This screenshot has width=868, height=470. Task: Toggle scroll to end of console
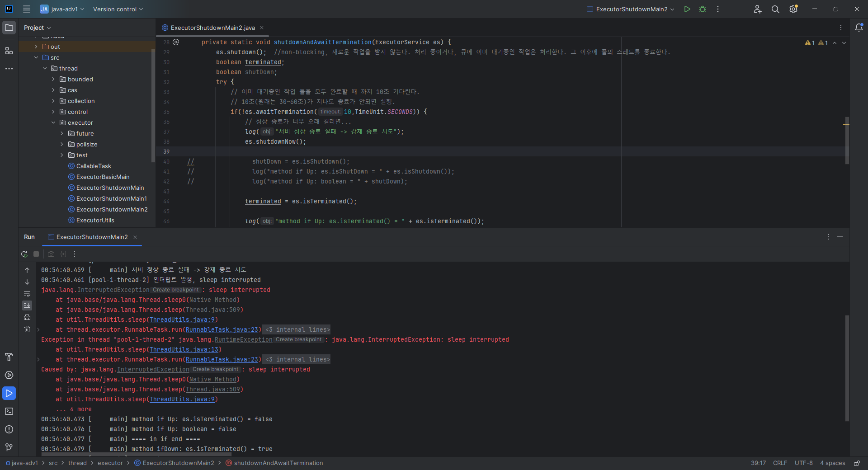[27, 305]
